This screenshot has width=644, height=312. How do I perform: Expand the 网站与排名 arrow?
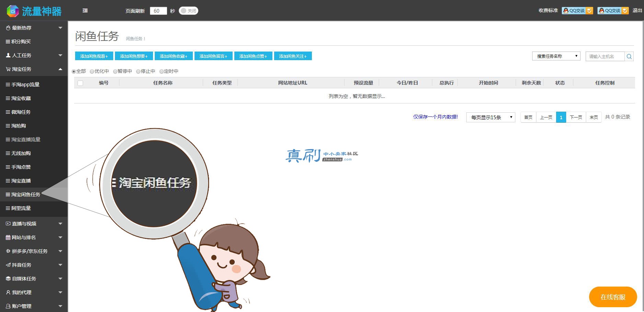(x=60, y=237)
